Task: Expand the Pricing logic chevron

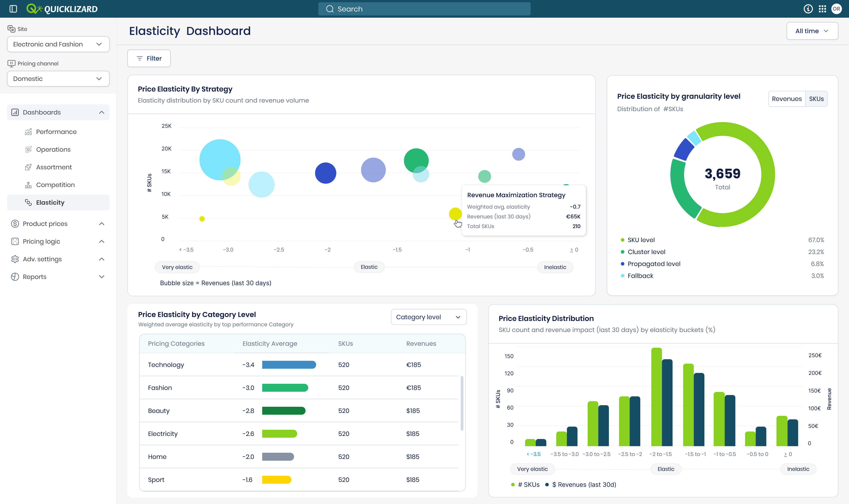Action: click(101, 241)
